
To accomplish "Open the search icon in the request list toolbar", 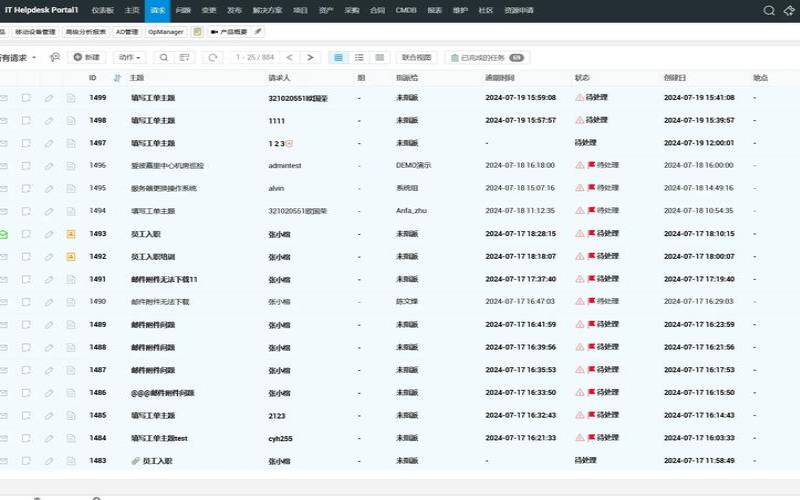I will pos(163,58).
